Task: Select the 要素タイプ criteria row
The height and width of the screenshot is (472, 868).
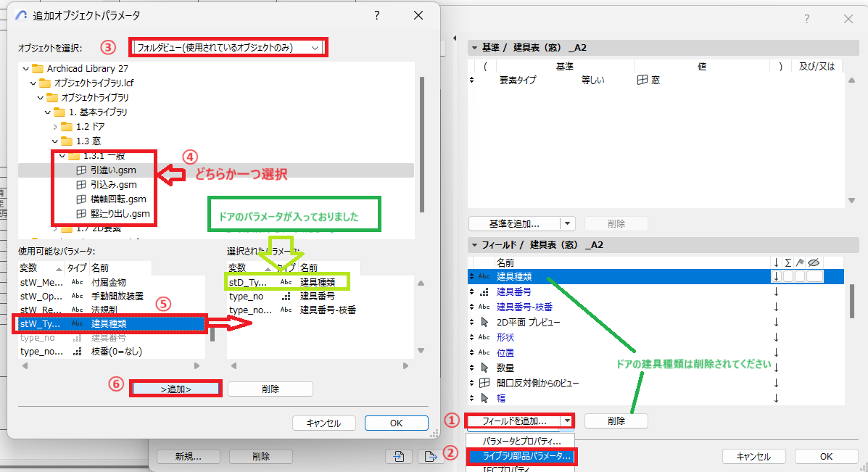Action: [656, 80]
